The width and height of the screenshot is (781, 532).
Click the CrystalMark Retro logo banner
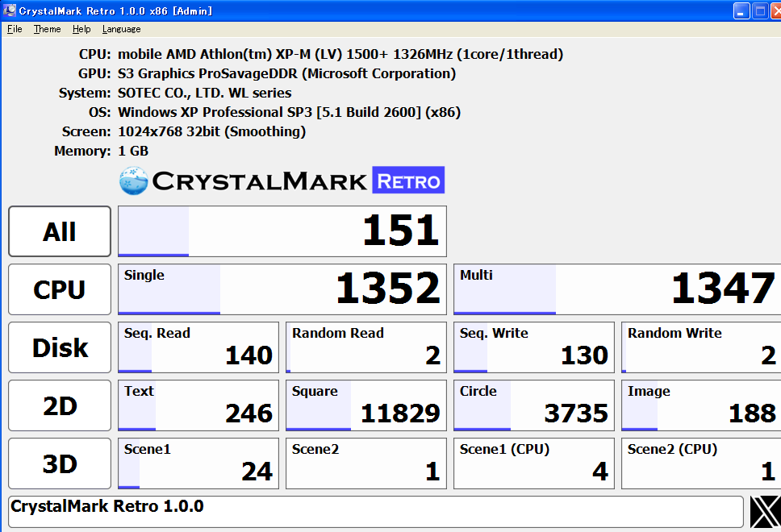(x=282, y=181)
